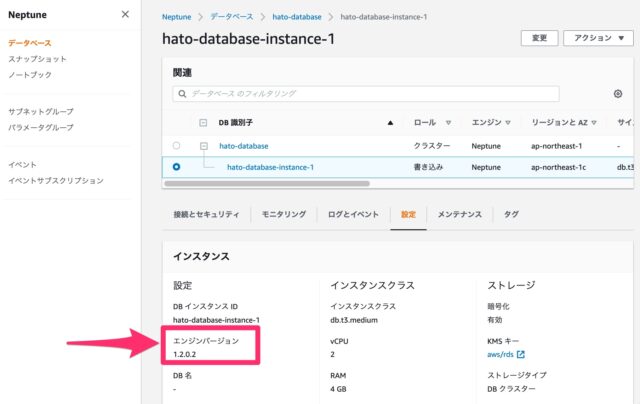Click the horizontal scrollbar under the table
The image size is (640, 404).
pos(267,184)
